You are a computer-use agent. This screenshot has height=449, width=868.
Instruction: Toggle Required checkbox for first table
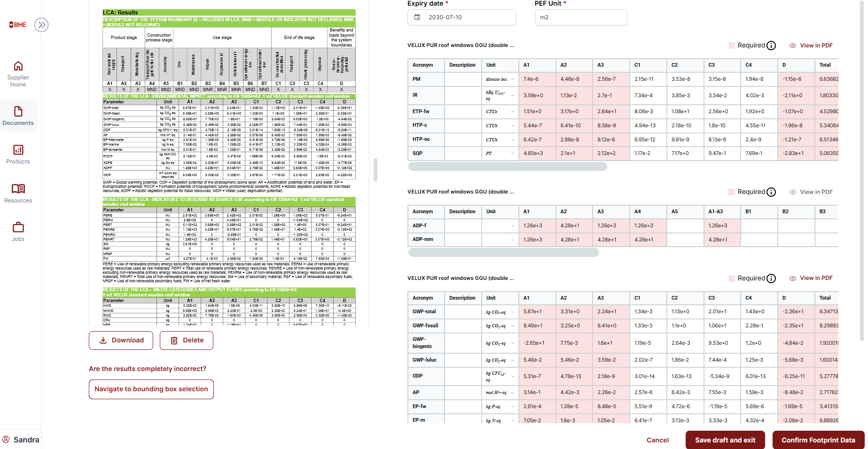pyautogui.click(x=731, y=46)
